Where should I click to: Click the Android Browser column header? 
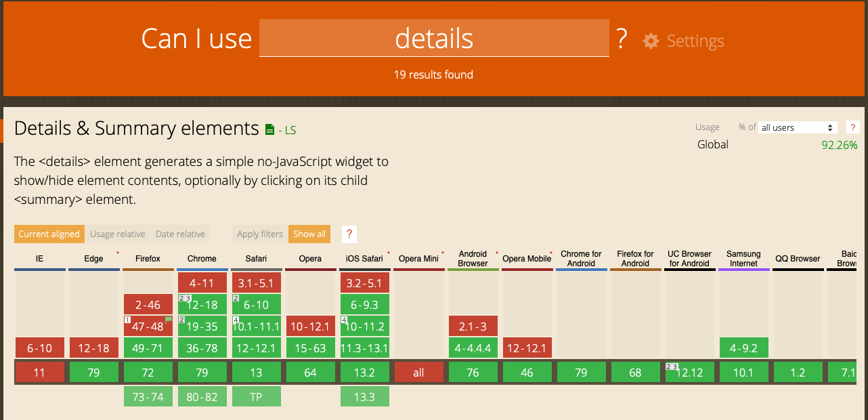[473, 259]
